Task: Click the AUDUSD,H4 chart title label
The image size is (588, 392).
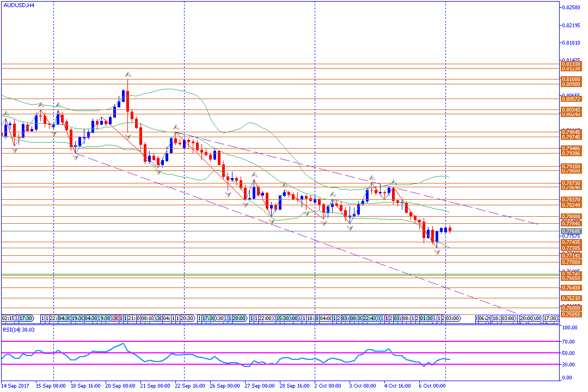Action: click(x=19, y=5)
